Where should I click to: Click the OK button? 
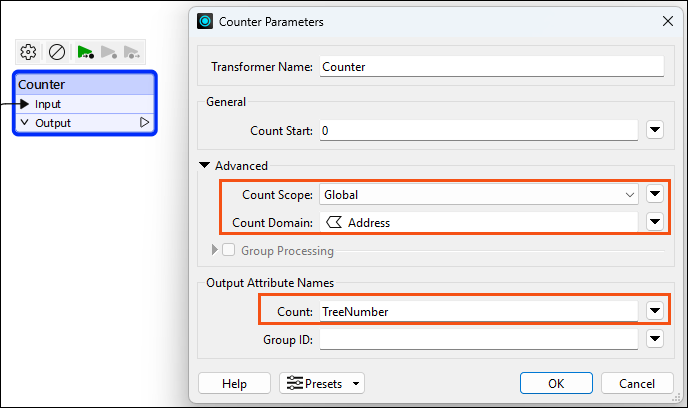pyautogui.click(x=556, y=383)
